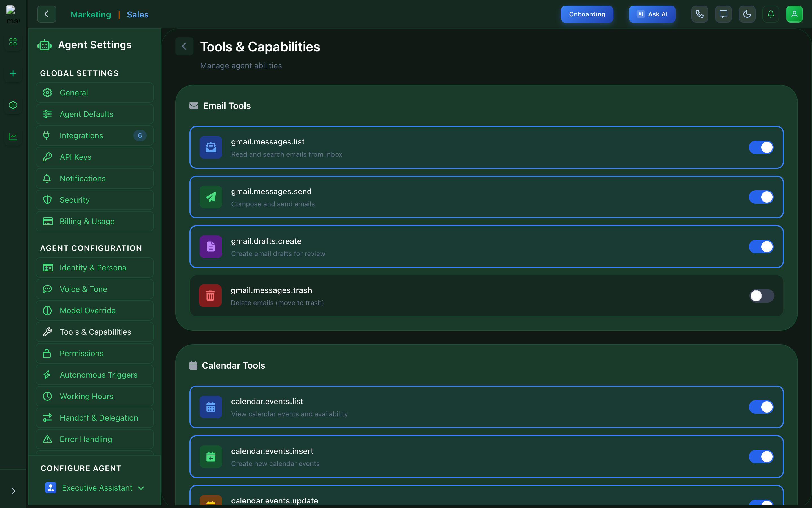This screenshot has height=508, width=812.
Task: Open Working Hours settings
Action: tap(95, 397)
